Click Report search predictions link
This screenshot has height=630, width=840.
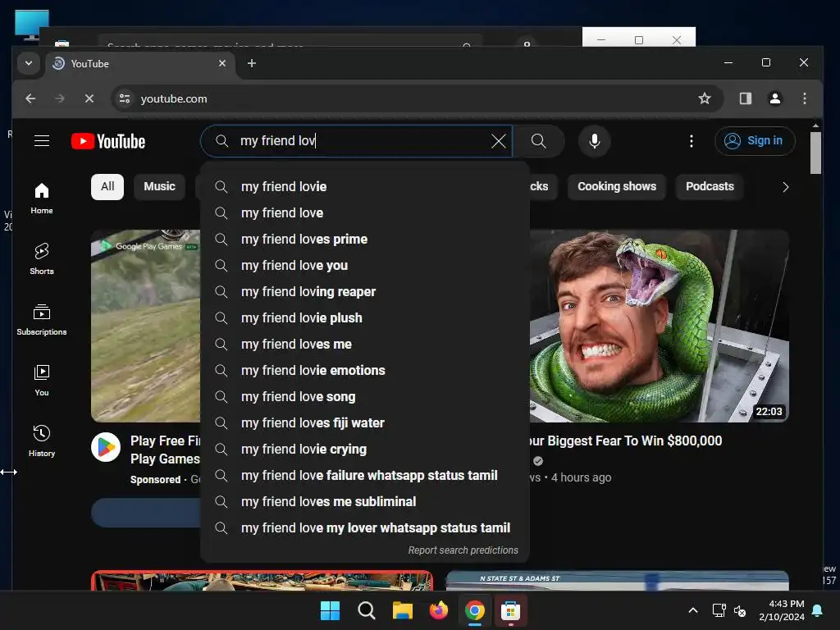pyautogui.click(x=463, y=550)
